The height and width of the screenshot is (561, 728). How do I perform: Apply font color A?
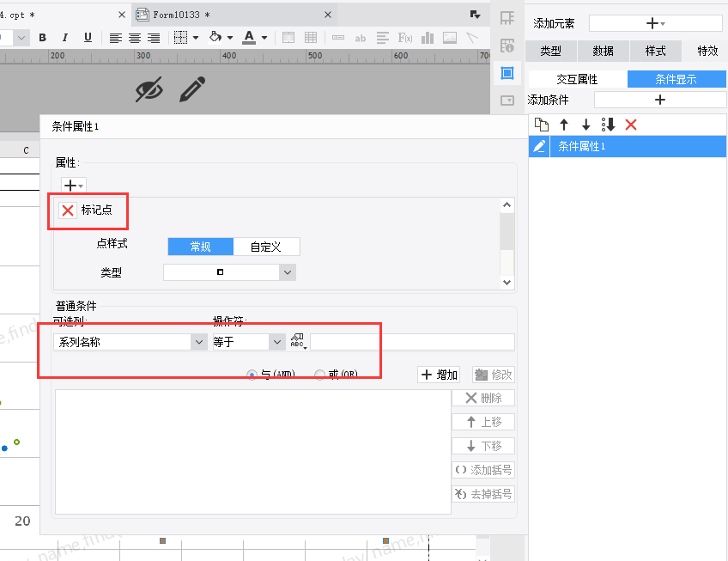click(249, 38)
